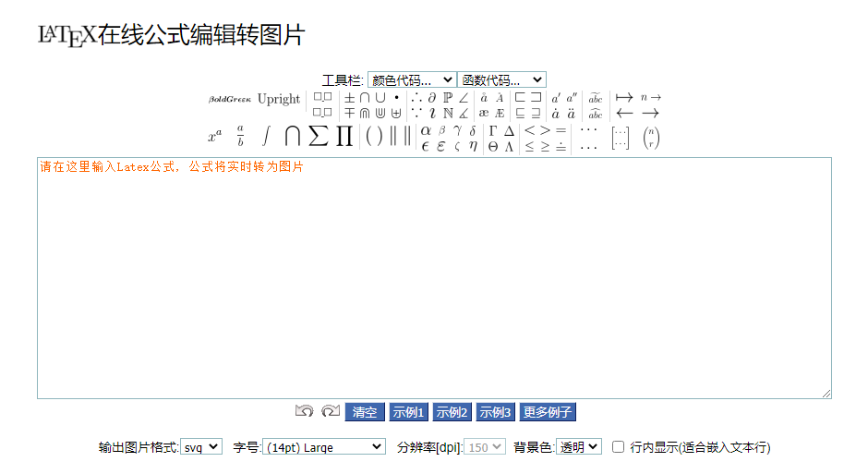Insert the capital Theta symbol
Image resolution: width=868 pixels, height=474 pixels.
tap(493, 147)
